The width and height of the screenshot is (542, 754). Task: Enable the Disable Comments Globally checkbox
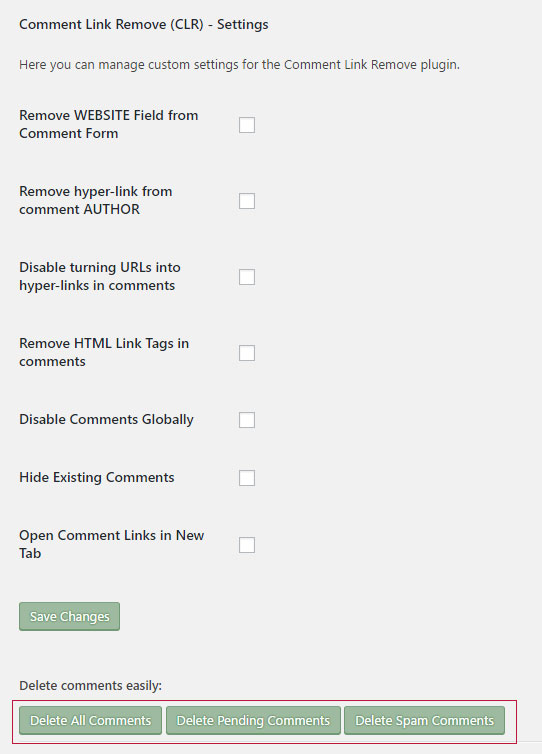point(247,420)
